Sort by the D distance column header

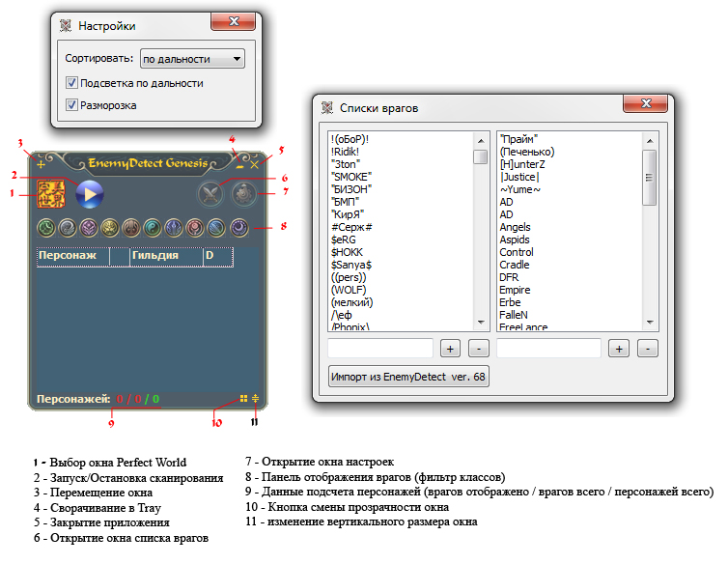click(x=218, y=257)
